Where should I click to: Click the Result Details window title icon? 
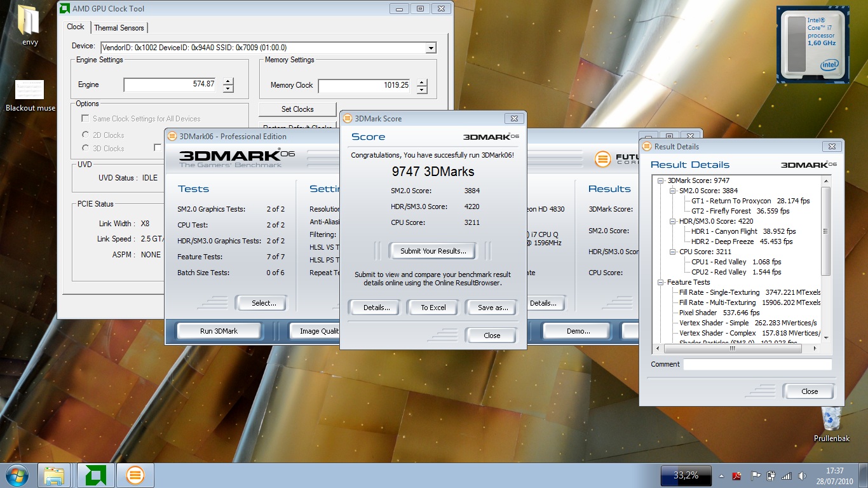tap(647, 146)
